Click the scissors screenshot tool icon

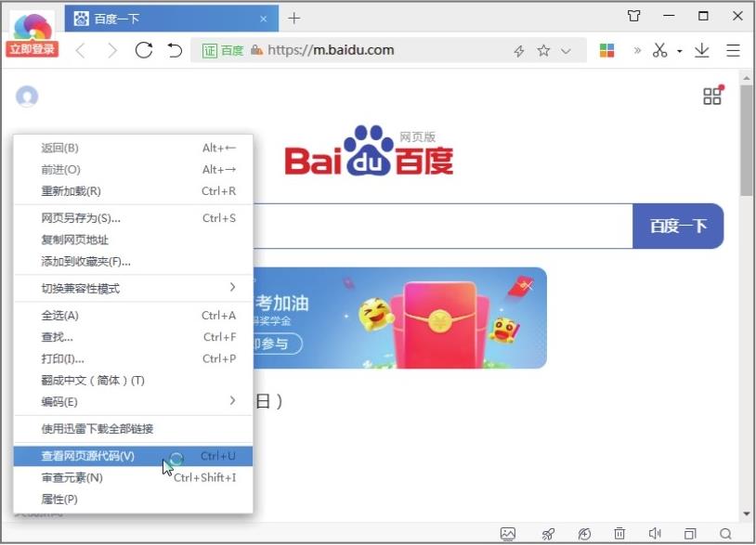660,50
